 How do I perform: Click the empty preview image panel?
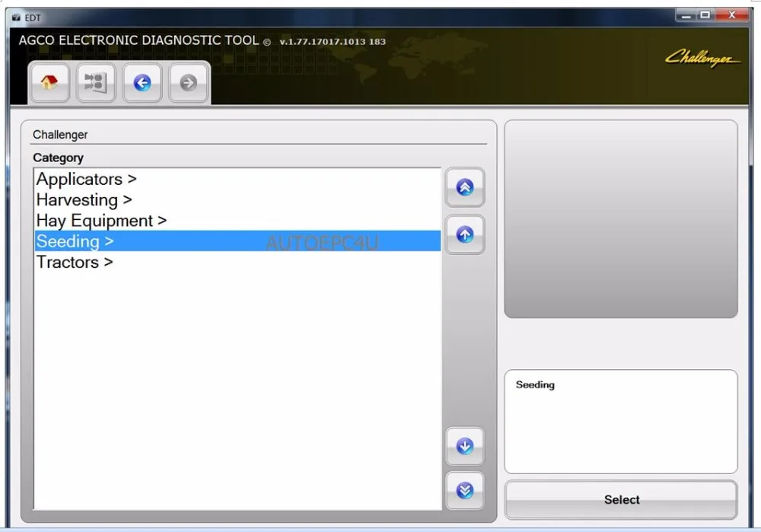coord(621,219)
